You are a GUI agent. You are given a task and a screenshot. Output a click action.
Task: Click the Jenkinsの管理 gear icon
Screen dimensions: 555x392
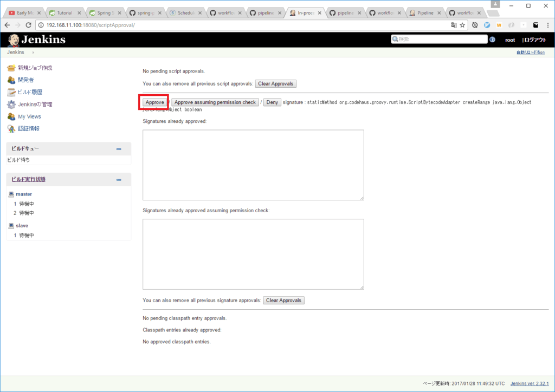point(11,104)
